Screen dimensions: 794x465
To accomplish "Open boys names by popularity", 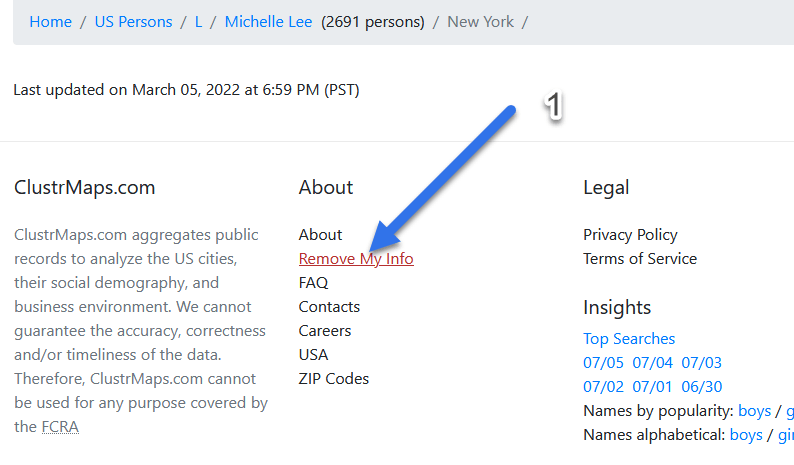I will tap(754, 410).
